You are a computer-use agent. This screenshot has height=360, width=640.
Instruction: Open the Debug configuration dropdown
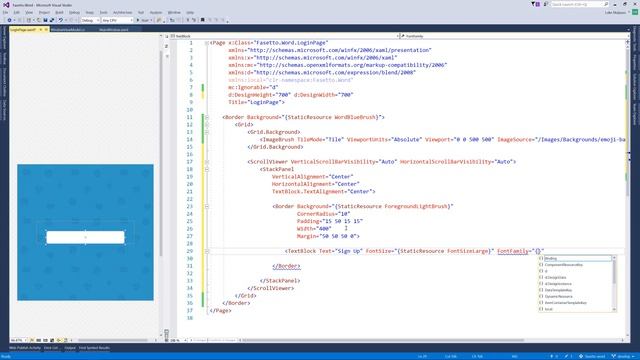pos(90,20)
